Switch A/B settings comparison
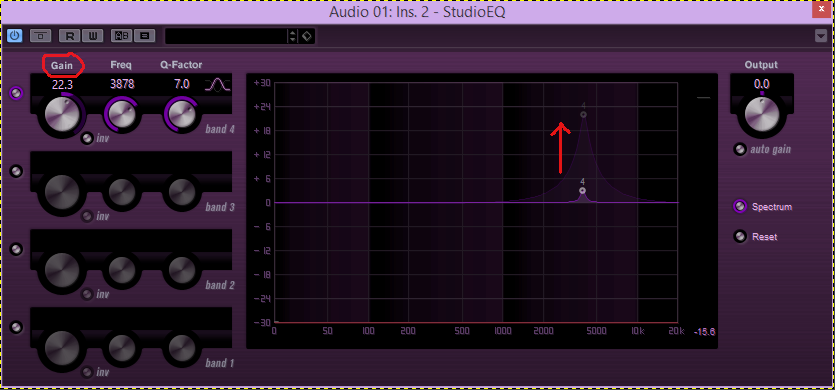Viewport: 835px width, 390px height. coord(121,36)
